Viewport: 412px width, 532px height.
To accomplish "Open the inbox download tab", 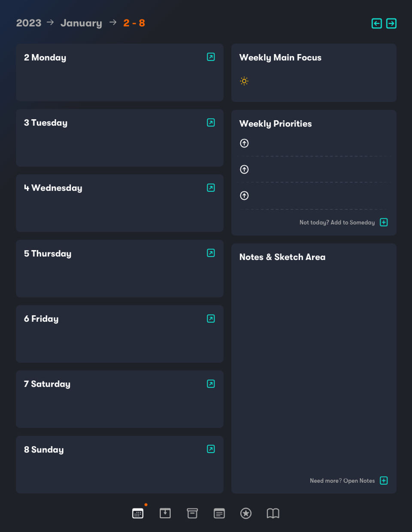I will [165, 513].
